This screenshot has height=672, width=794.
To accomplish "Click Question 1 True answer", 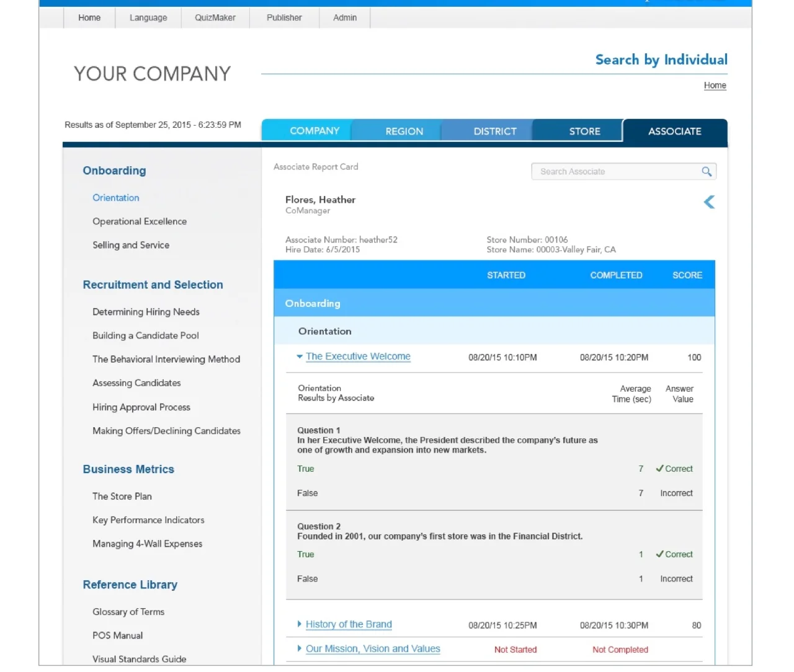I will point(306,469).
